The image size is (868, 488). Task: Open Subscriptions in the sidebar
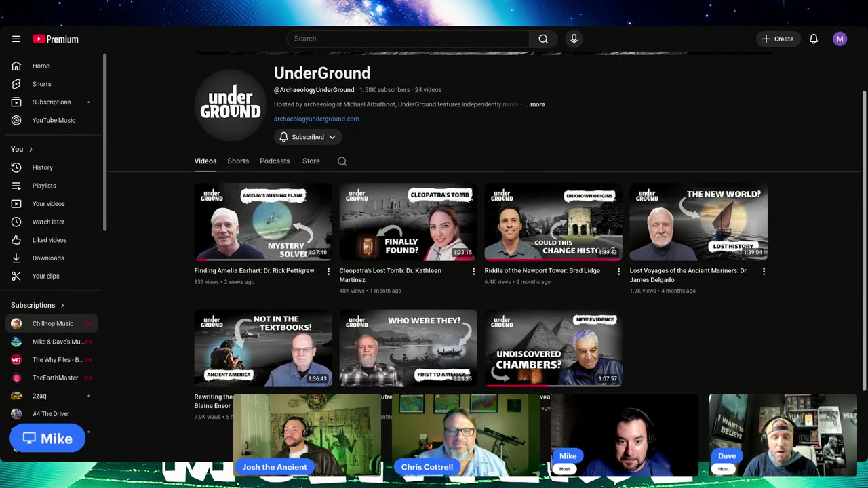[52, 102]
